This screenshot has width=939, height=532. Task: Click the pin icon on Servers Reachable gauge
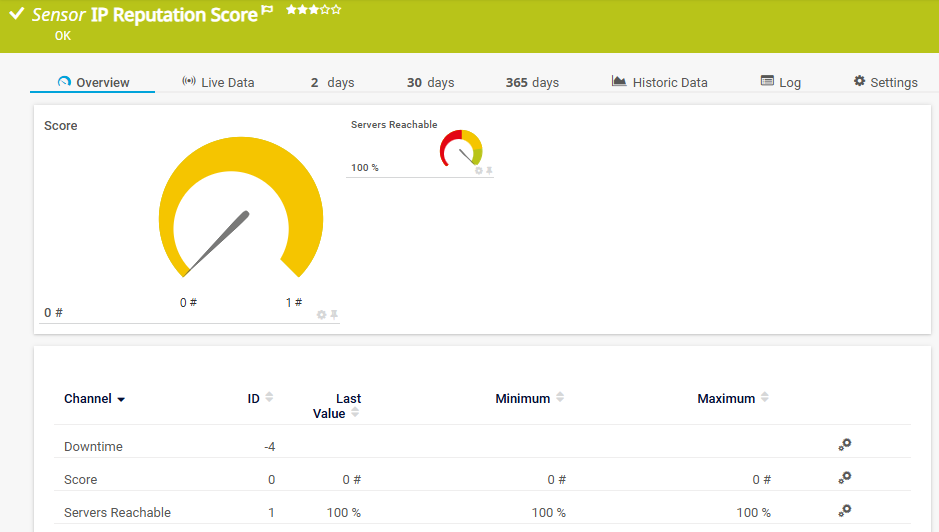[x=489, y=171]
